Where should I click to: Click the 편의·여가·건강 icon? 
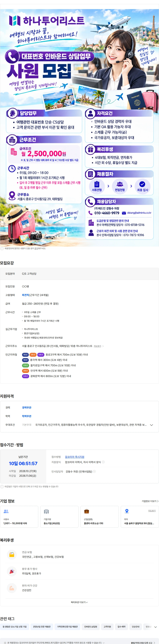12,588
